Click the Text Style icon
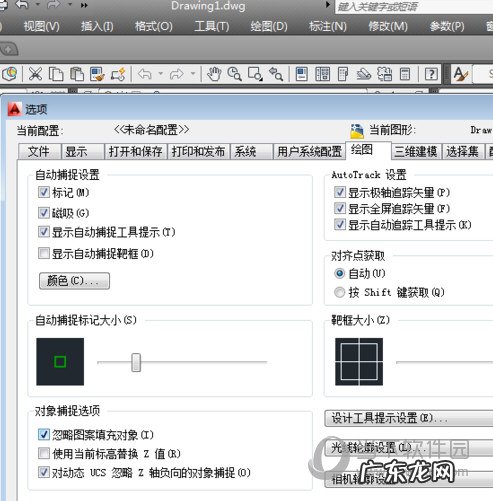Viewport: 493px width, 501px height. tap(461, 74)
